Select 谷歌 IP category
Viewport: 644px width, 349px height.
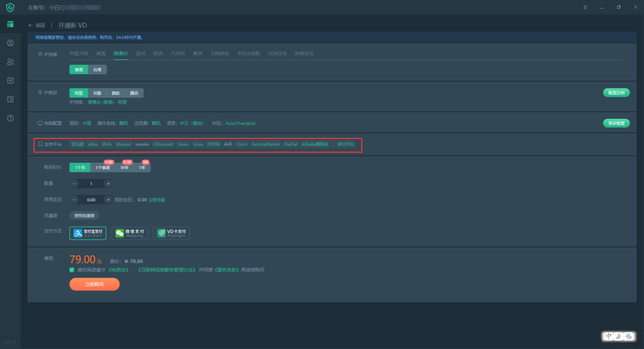click(97, 93)
